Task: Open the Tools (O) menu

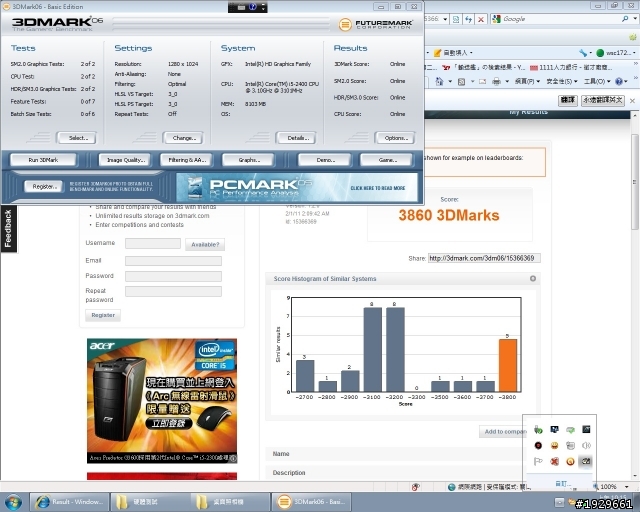Action: point(596,81)
